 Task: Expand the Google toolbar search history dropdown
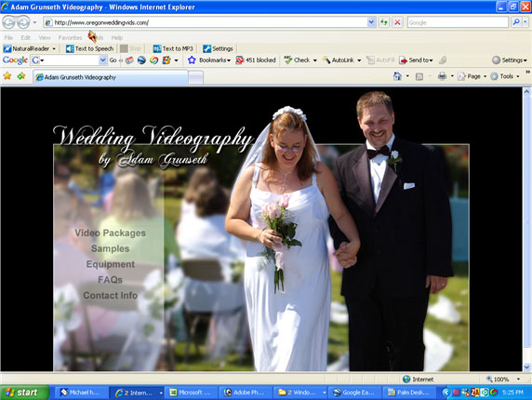(103, 60)
